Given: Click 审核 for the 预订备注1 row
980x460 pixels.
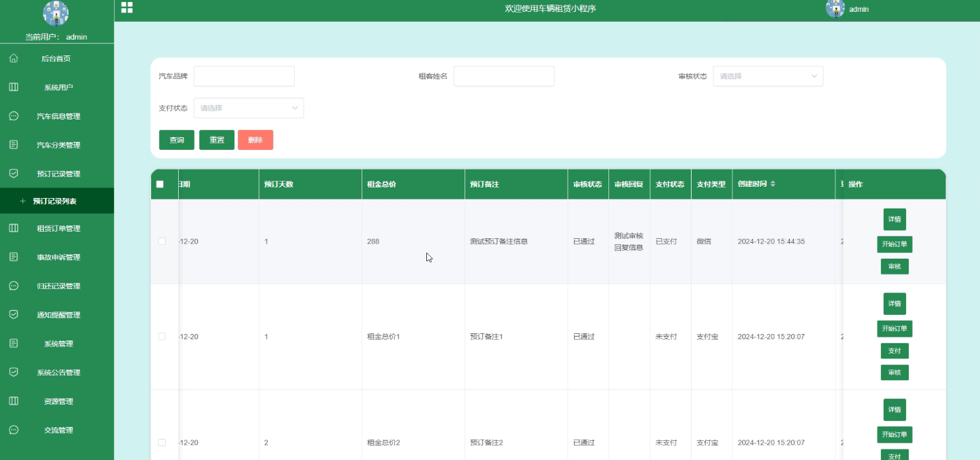Looking at the screenshot, I should pyautogui.click(x=895, y=373).
